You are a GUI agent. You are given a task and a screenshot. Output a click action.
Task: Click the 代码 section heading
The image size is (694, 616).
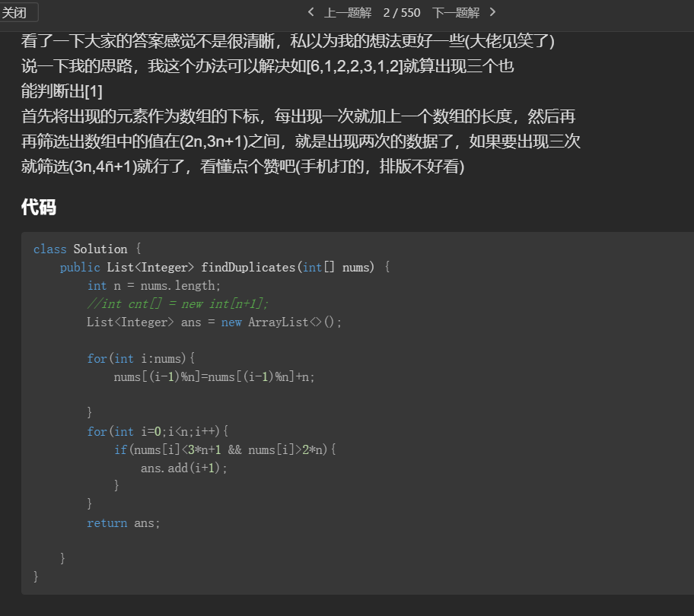[39, 207]
